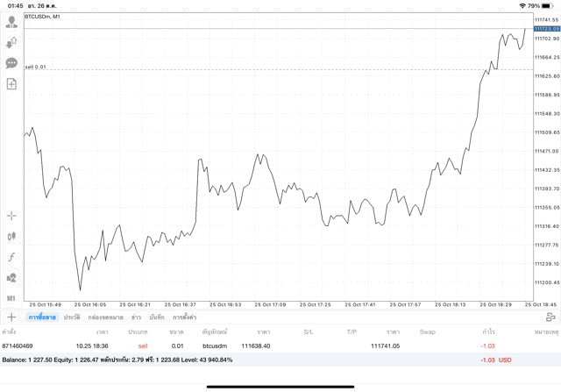
Task: Open the trade arrows icon
Action: pos(11,42)
